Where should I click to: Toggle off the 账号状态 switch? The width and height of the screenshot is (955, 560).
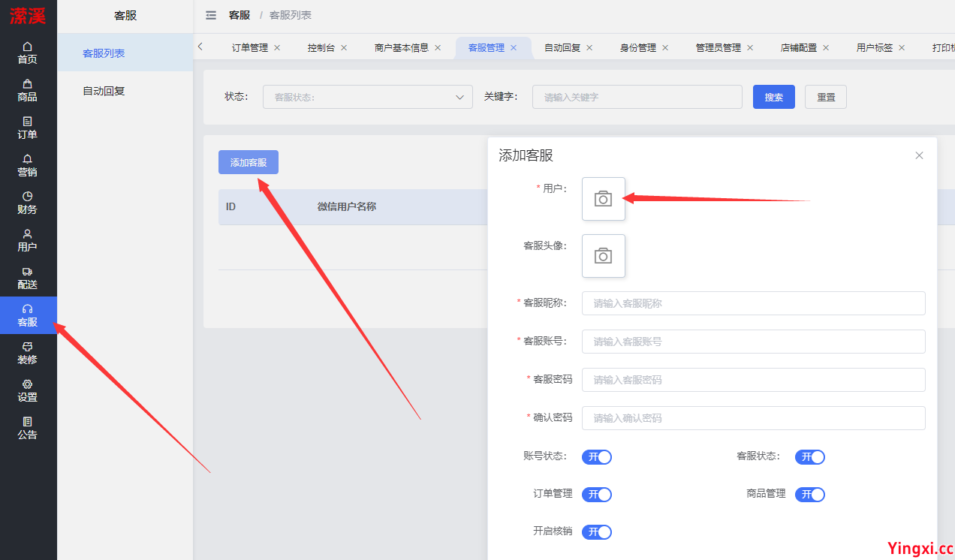coord(596,456)
